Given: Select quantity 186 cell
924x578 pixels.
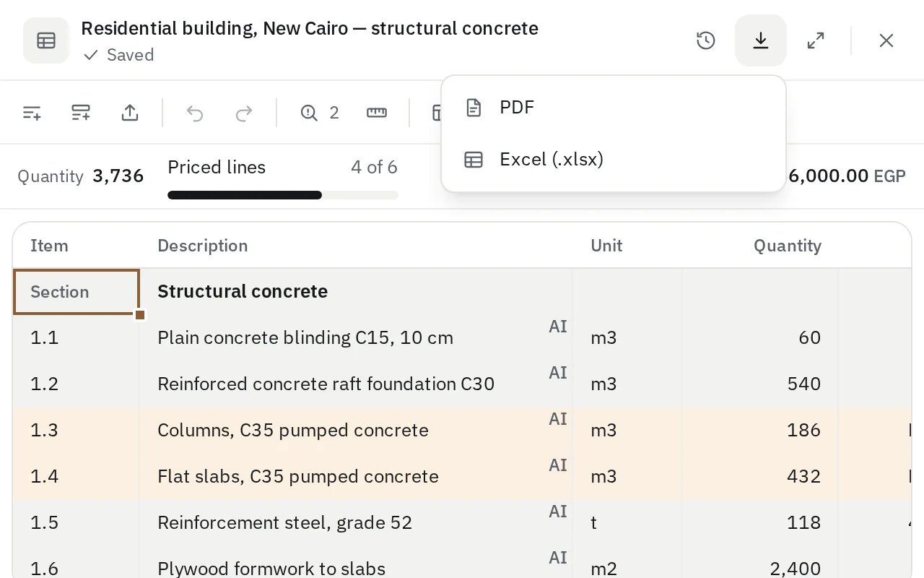Looking at the screenshot, I should tap(761, 431).
